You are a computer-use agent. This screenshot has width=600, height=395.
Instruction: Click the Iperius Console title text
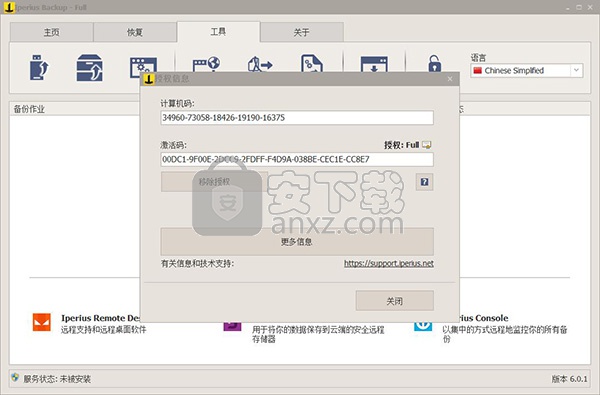pos(484,318)
